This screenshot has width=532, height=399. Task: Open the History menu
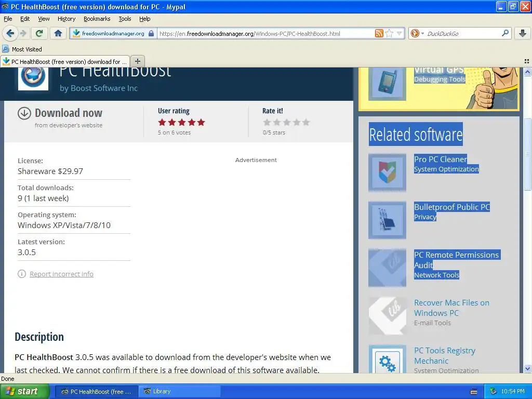coord(66,19)
